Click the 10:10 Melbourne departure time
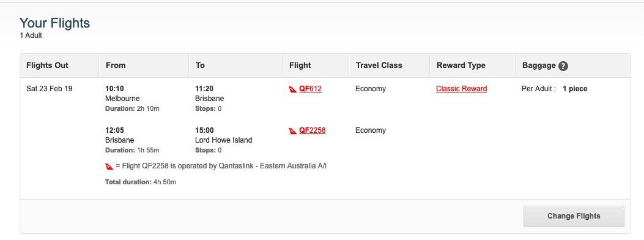 click(x=114, y=89)
